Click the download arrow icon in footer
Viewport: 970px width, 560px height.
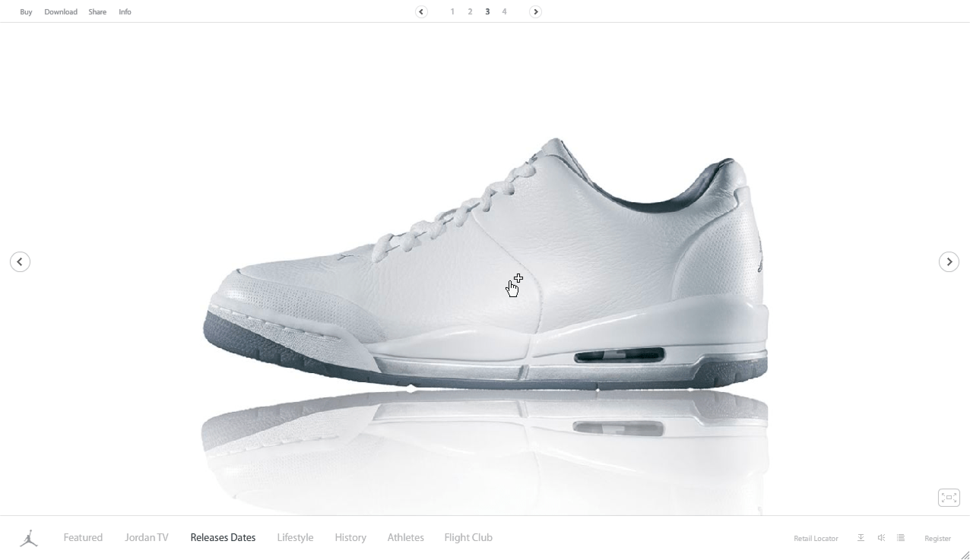pyautogui.click(x=861, y=538)
